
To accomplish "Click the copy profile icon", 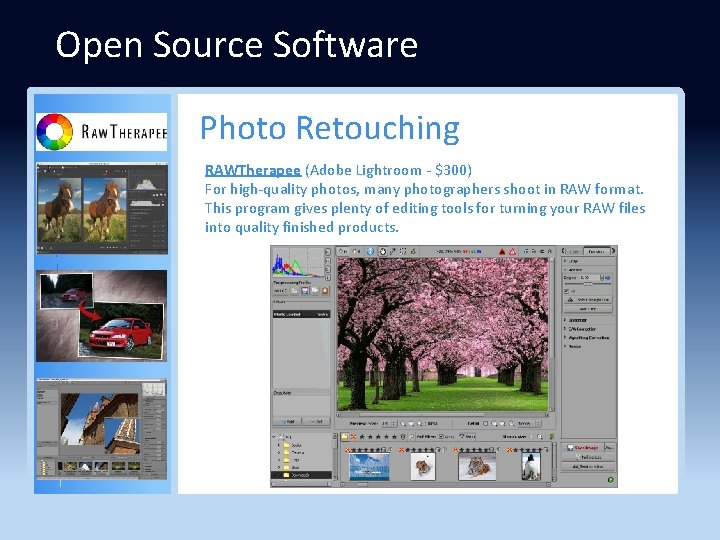I will point(315,291).
